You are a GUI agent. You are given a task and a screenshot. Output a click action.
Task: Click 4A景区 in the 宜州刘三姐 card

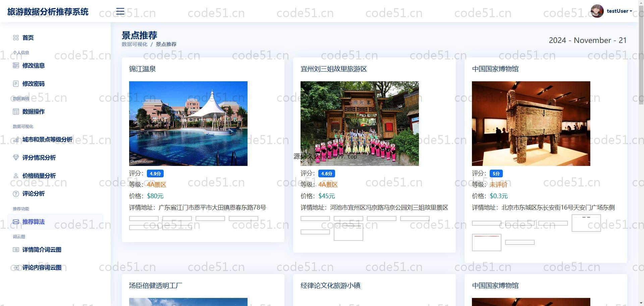(328, 185)
